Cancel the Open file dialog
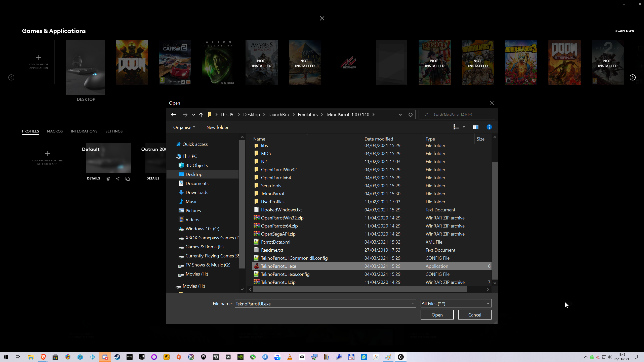 coord(475,315)
